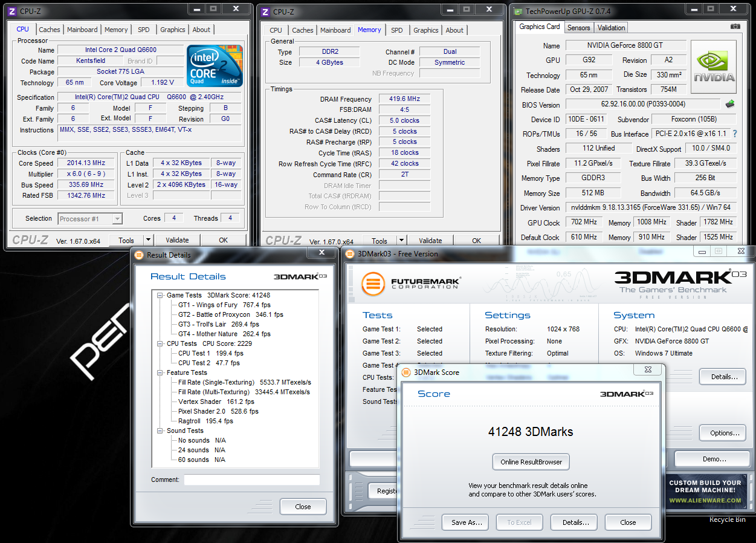Click OK in the CPU tab window

(224, 240)
